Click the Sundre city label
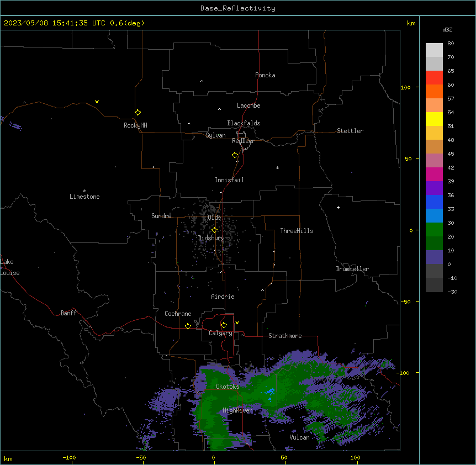 tap(161, 216)
